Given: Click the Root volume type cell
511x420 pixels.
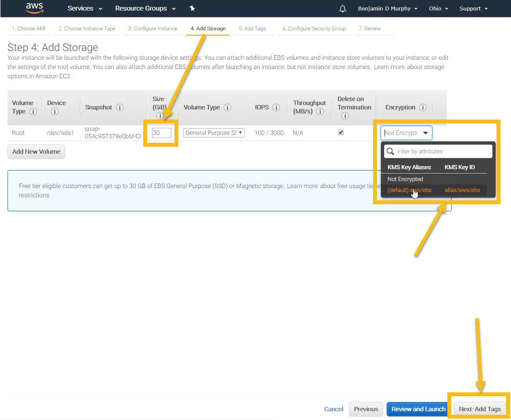Looking at the screenshot, I should 18,133.
